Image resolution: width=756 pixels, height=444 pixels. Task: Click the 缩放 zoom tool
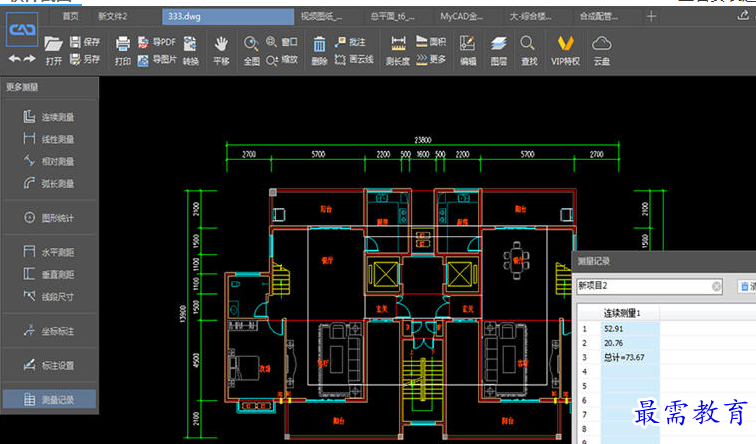click(x=282, y=60)
